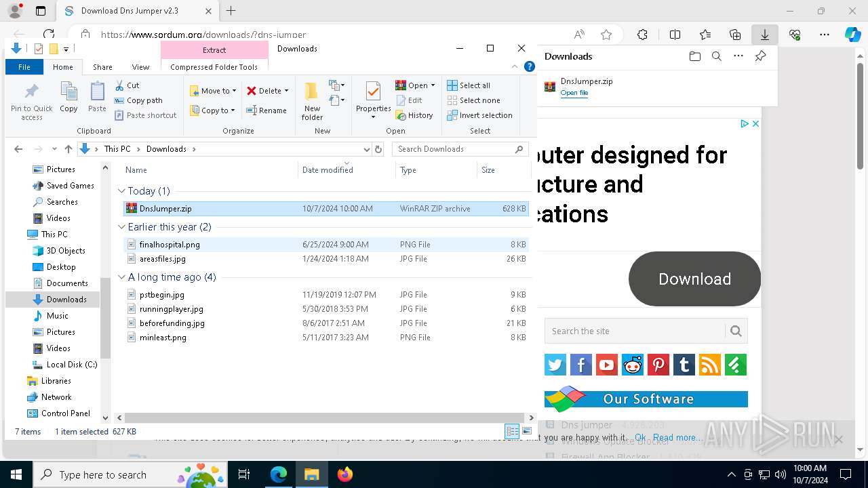The width and height of the screenshot is (868, 488).
Task: Show file History
Action: [414, 115]
